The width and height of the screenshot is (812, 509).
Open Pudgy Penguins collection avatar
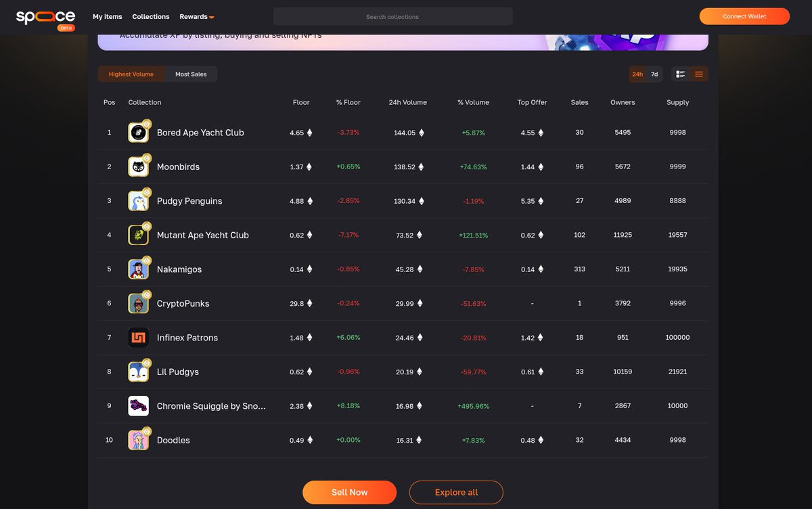pos(139,201)
